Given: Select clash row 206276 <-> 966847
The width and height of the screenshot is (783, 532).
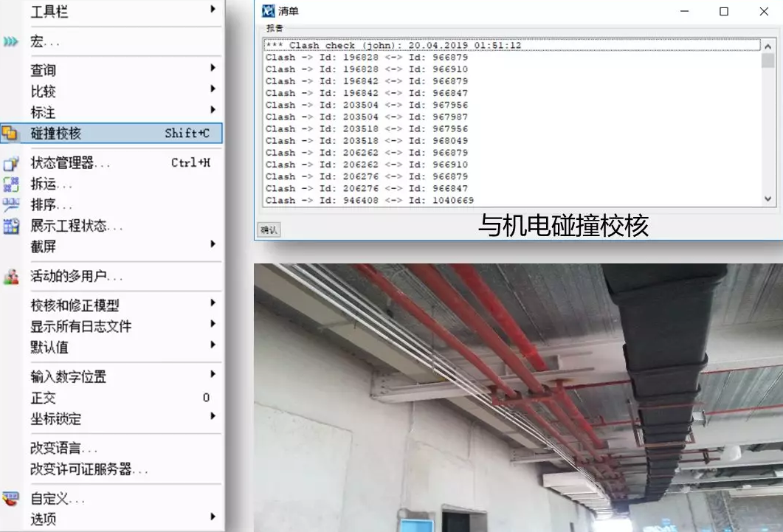Looking at the screenshot, I should [x=512, y=189].
